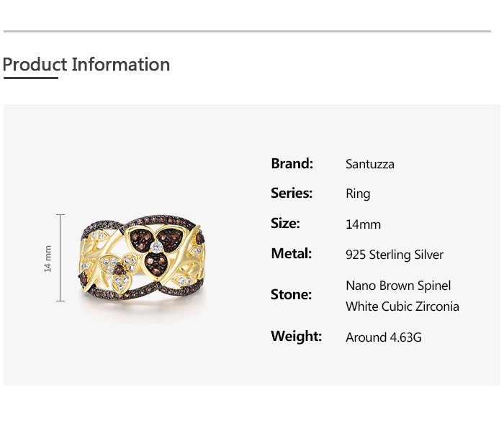The image size is (504, 423).
Task: Select the Weight: label
Action: pos(296,336)
